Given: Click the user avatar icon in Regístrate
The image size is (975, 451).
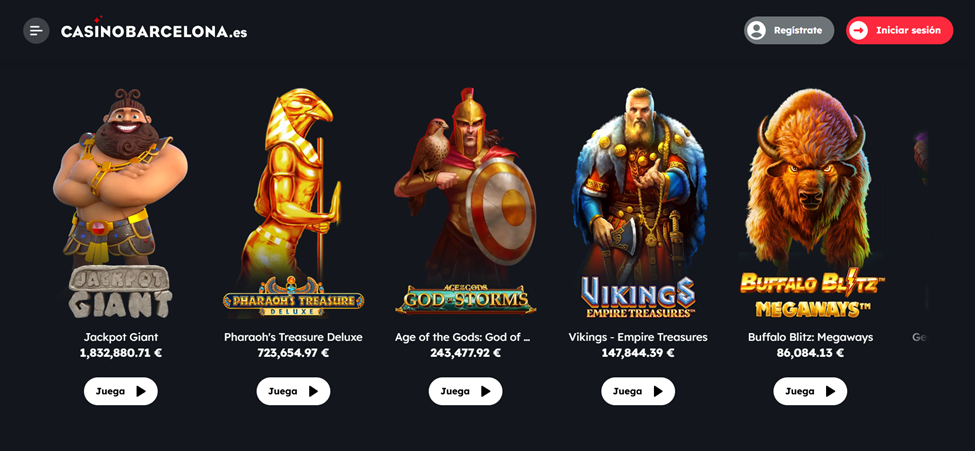Looking at the screenshot, I should click(757, 30).
